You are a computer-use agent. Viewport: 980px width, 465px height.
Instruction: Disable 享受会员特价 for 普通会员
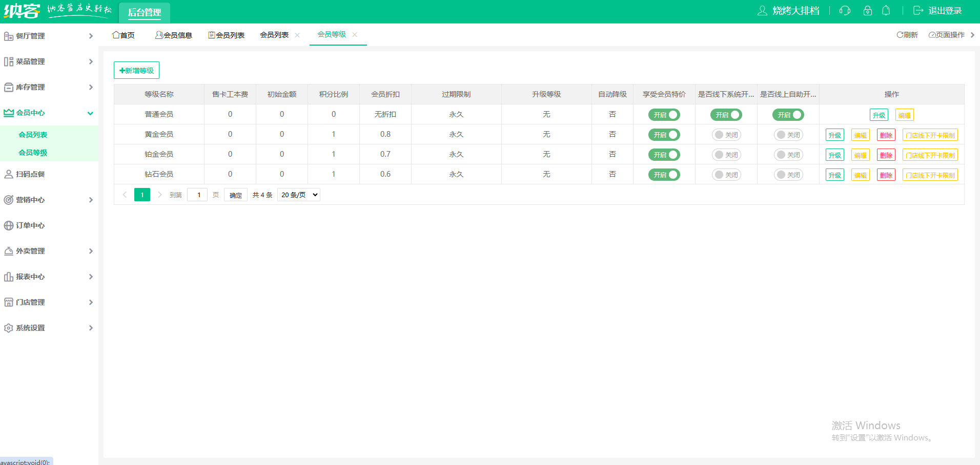(664, 115)
